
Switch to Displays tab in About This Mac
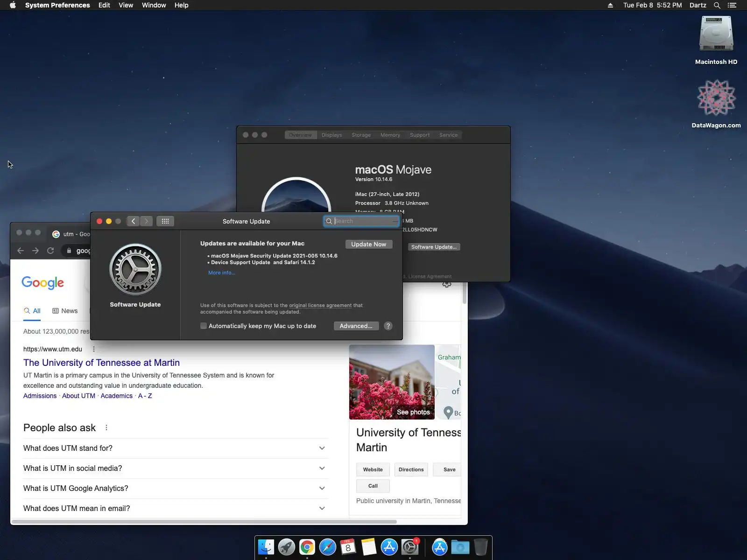pos(332,135)
